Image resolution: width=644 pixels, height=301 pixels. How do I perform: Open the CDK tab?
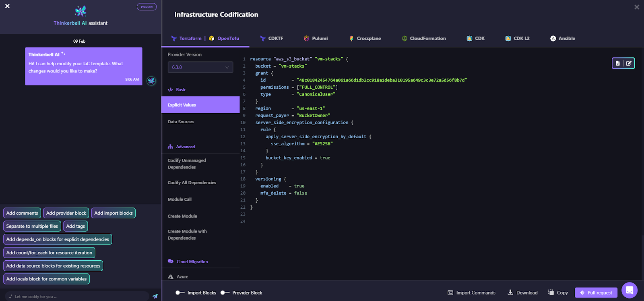[475, 39]
